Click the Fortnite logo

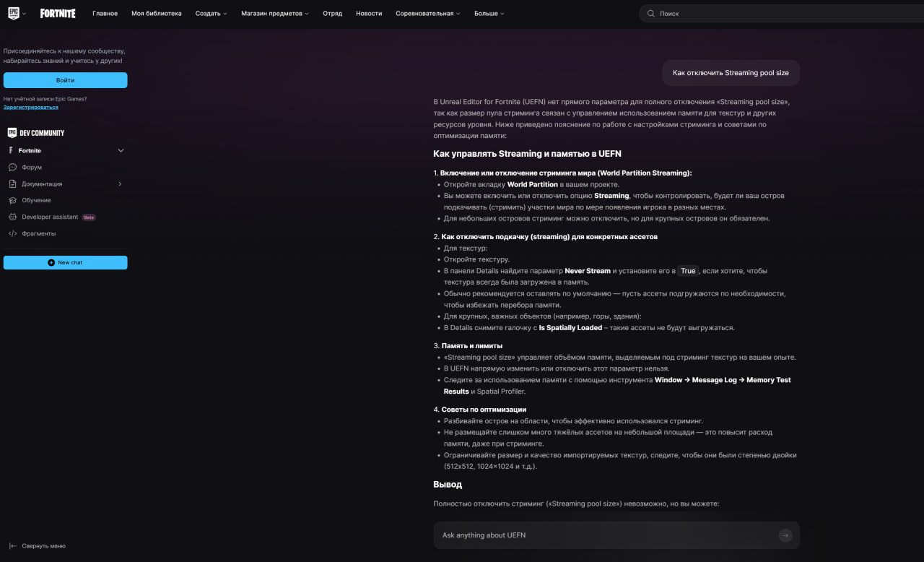pyautogui.click(x=58, y=13)
